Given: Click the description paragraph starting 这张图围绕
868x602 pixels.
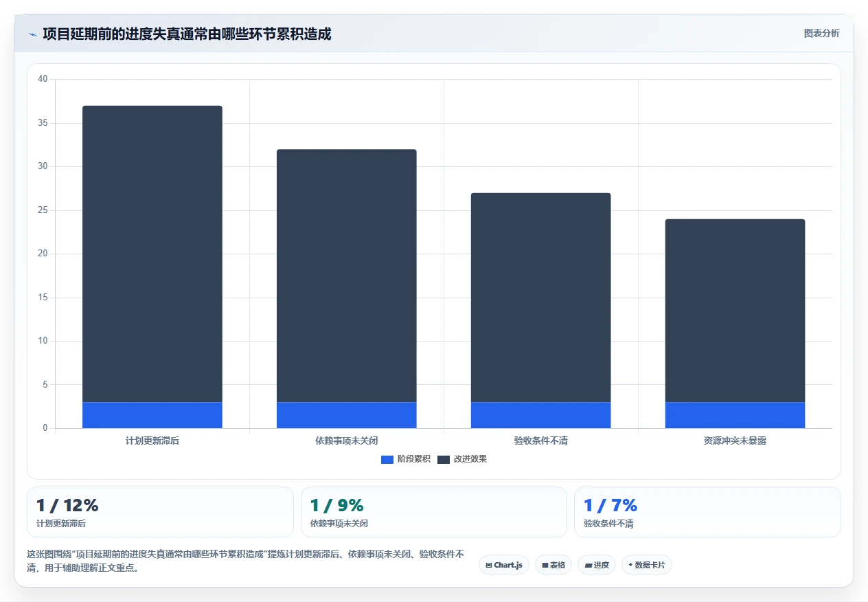Looking at the screenshot, I should (246, 561).
